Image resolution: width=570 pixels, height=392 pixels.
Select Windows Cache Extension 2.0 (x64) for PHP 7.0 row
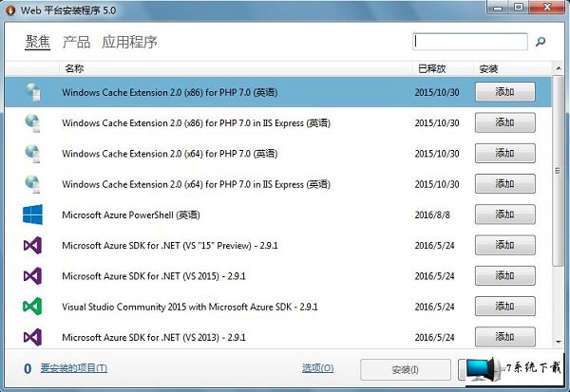(x=278, y=154)
